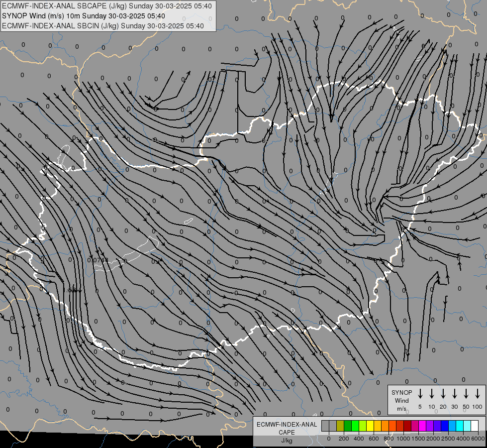This screenshot has width=487, height=448.
Task: Click the '50' label in wind legend
Action: pos(466,407)
